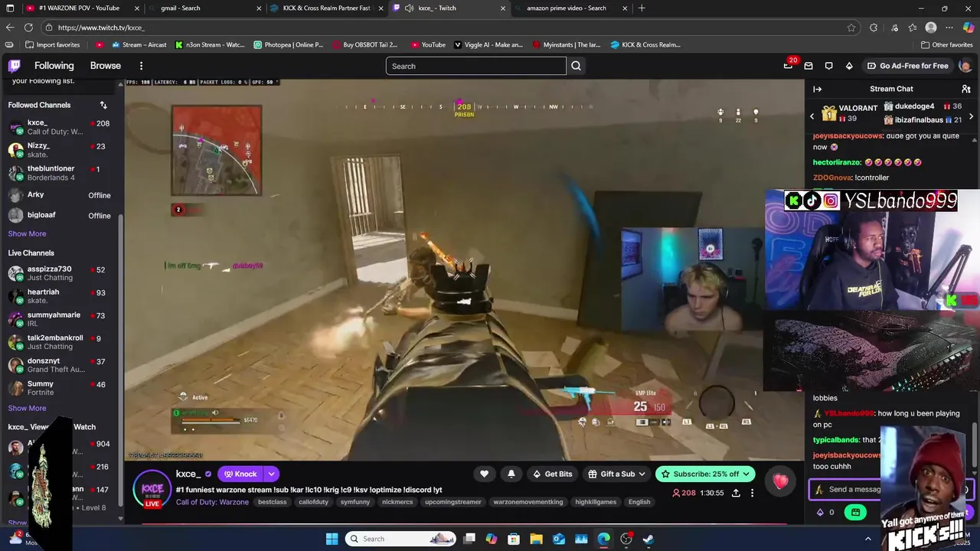Open File Explorer from taskbar
980x551 pixels.
[x=537, y=539]
